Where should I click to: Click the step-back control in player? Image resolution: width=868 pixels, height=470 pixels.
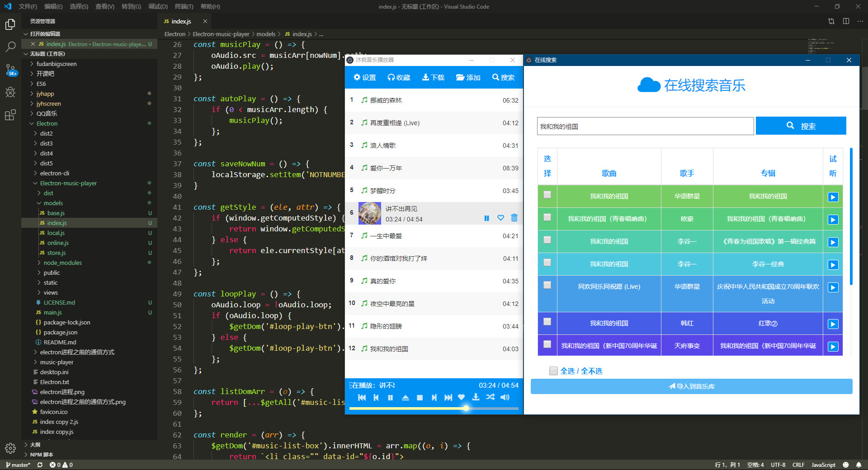pyautogui.click(x=376, y=398)
